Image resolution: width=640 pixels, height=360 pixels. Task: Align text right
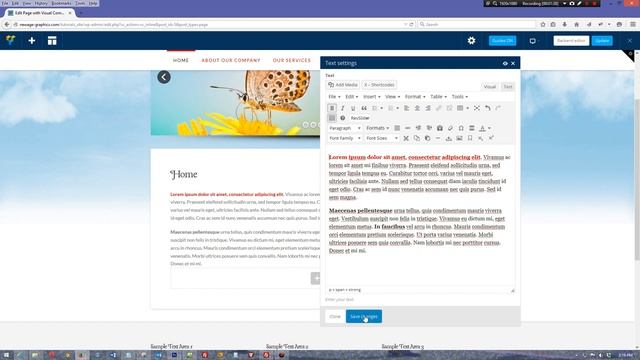coord(428,108)
